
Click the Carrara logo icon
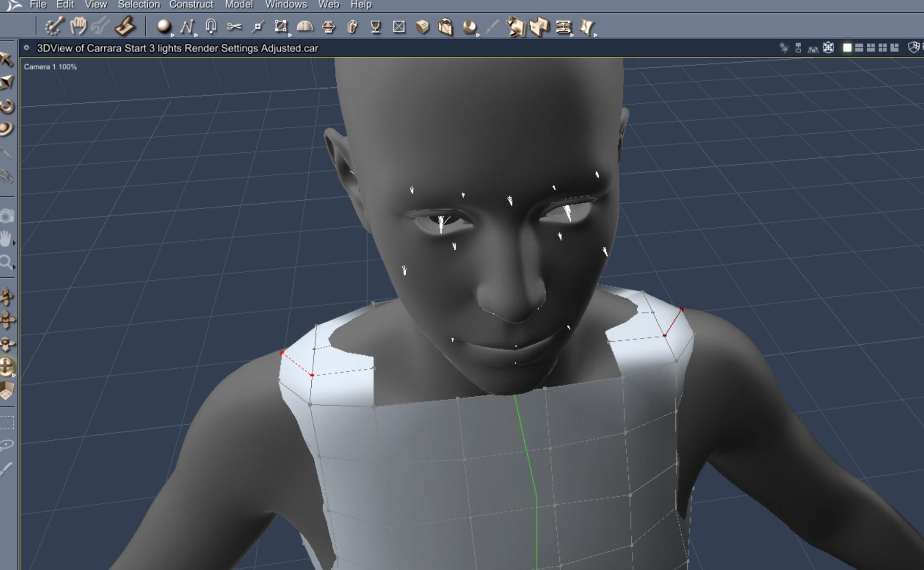pyautogui.click(x=14, y=5)
